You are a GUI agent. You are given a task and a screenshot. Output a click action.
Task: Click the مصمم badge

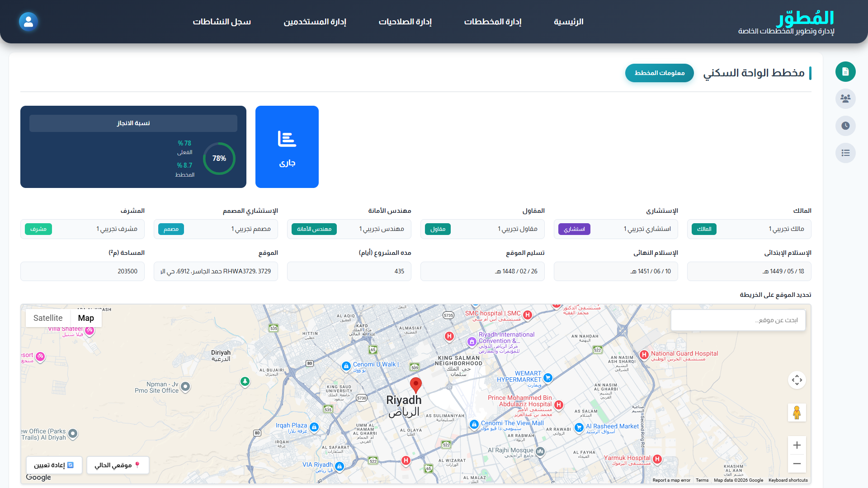[x=171, y=229]
